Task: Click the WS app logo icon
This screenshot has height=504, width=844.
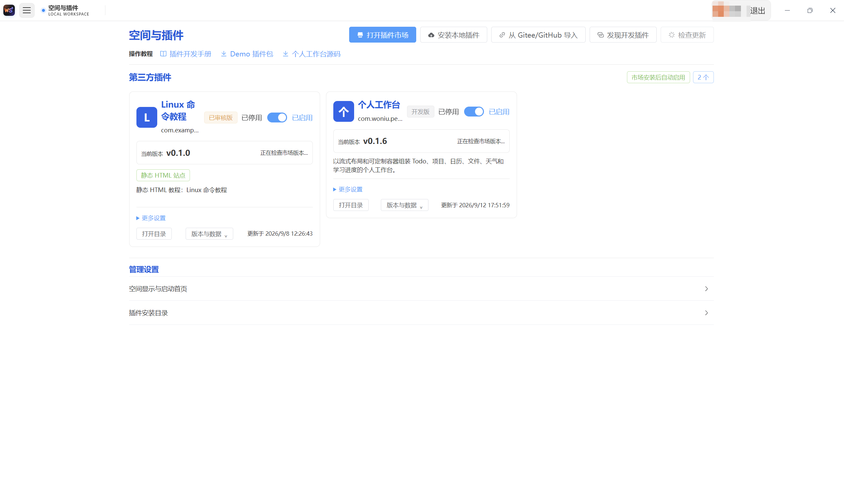Action: point(9,10)
